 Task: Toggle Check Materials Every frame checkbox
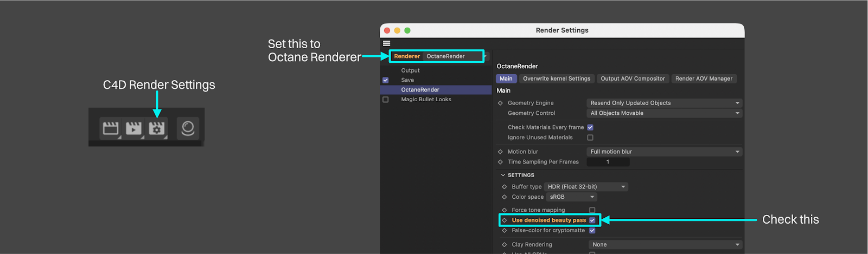pos(590,127)
